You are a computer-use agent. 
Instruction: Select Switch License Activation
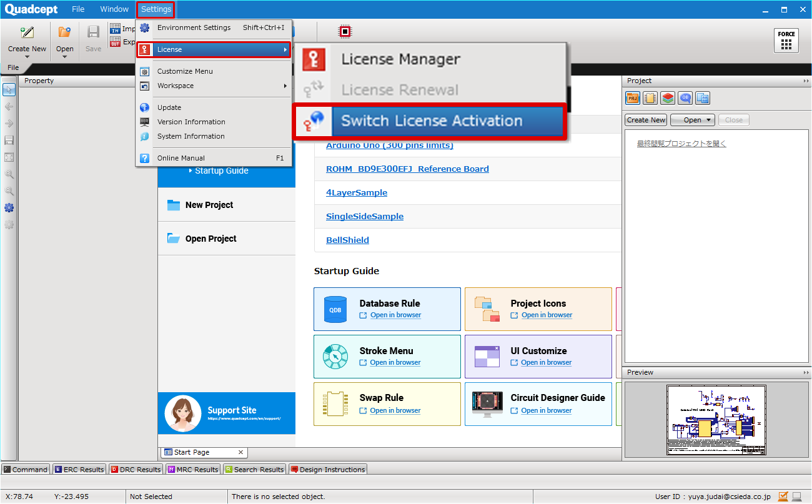(x=431, y=121)
